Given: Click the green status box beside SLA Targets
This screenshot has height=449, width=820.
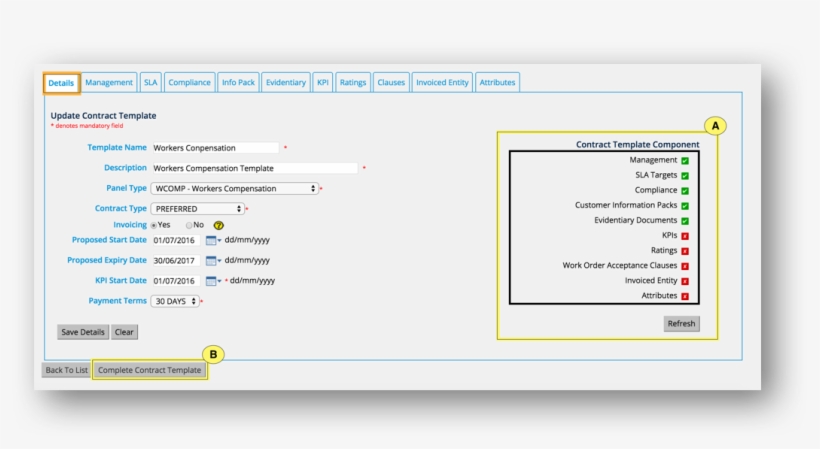Looking at the screenshot, I should [x=685, y=175].
